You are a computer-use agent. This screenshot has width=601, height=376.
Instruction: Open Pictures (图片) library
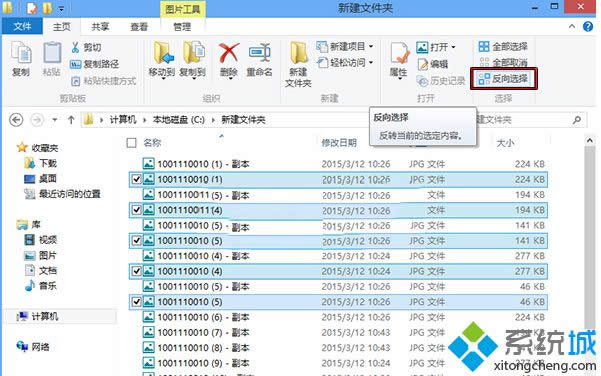click(x=41, y=255)
